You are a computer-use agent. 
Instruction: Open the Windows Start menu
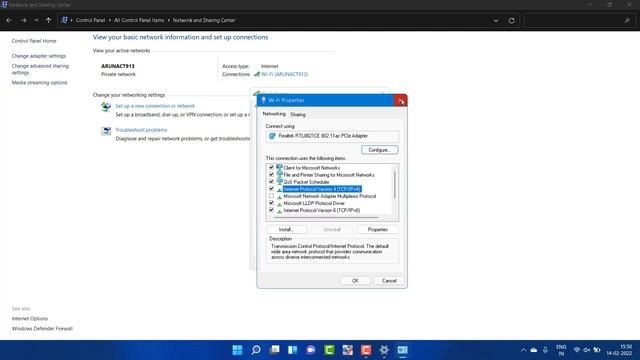point(237,350)
